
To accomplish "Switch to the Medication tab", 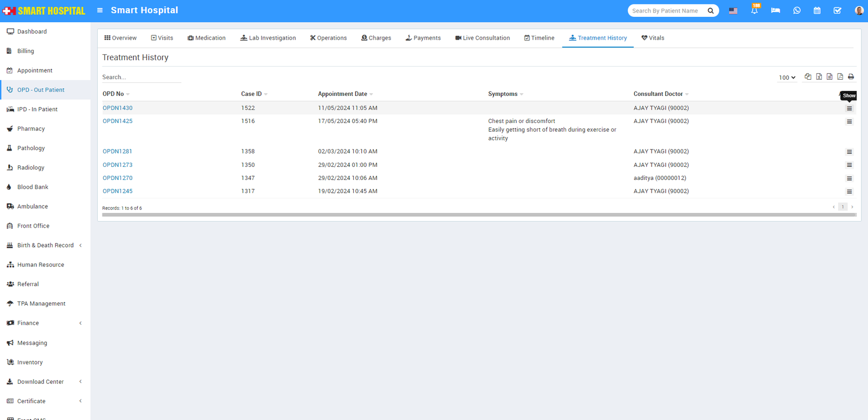I will point(207,38).
